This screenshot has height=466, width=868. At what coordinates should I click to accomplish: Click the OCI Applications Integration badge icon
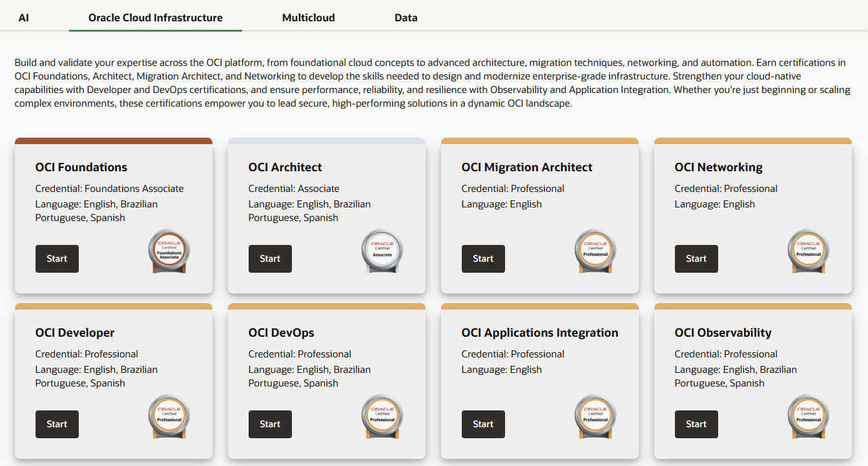point(595,417)
